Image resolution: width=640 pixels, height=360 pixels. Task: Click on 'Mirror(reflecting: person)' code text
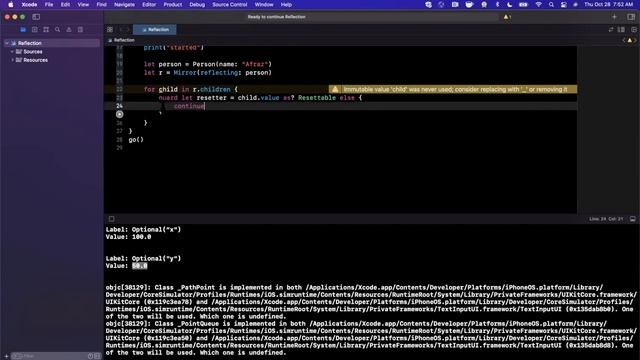point(222,73)
